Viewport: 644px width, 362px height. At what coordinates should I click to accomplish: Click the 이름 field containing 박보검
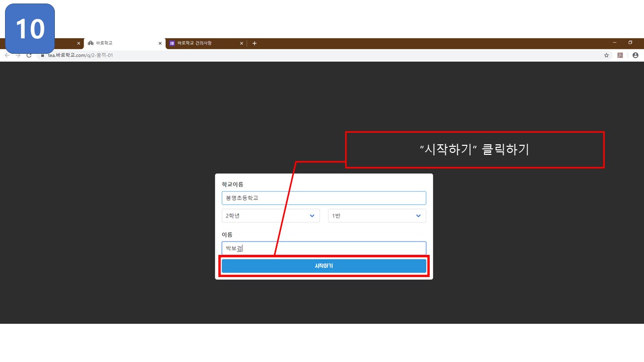click(x=324, y=248)
